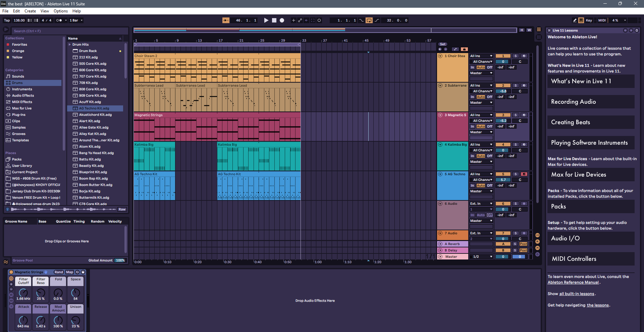This screenshot has height=332, width=644.
Task: Toggle Key Map Mode
Action: 589,20
